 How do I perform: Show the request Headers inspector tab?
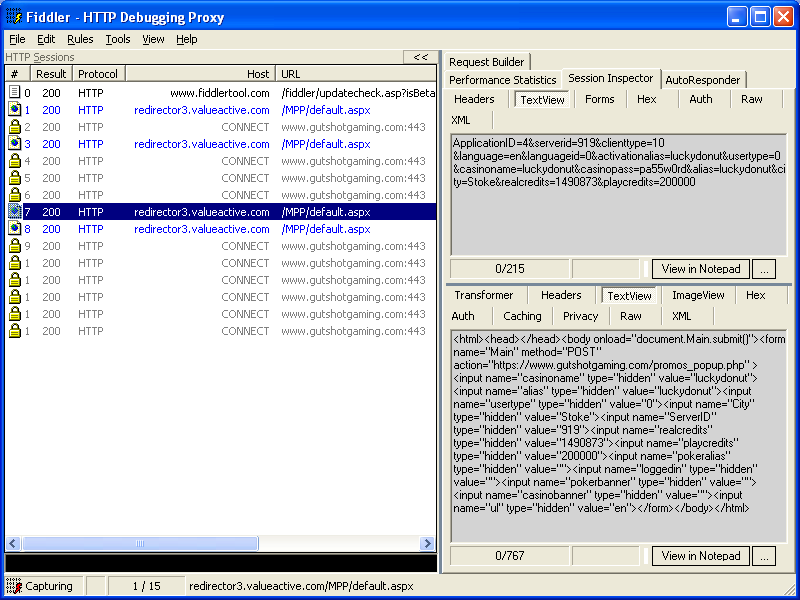point(474,99)
